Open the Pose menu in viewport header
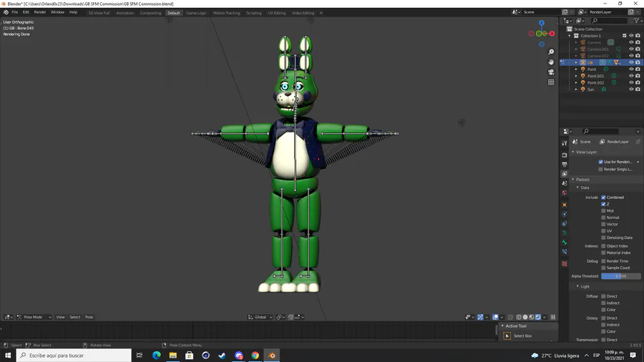Screen dimensions: 644x362 (89, 317)
